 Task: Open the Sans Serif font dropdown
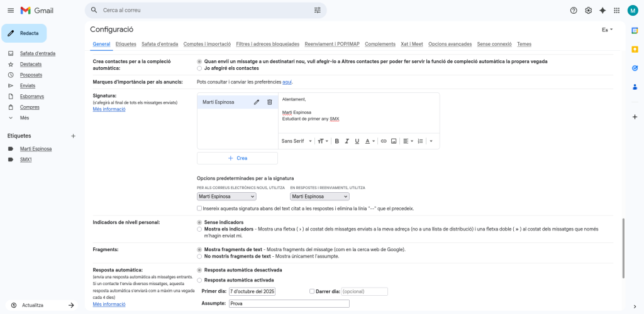point(296,141)
